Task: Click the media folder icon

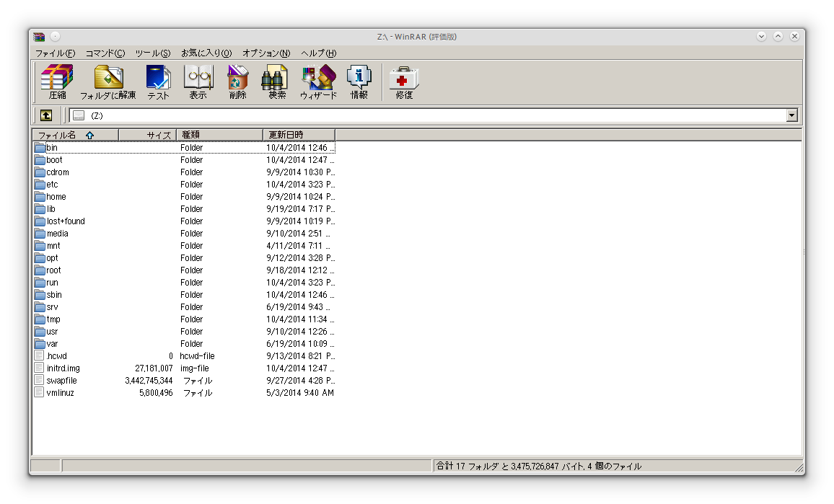Action: coord(40,234)
